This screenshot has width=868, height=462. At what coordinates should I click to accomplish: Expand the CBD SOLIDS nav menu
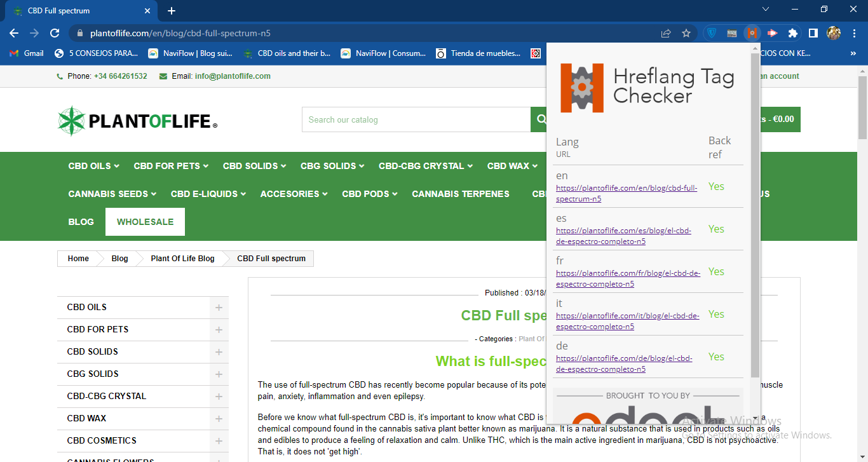pos(254,166)
